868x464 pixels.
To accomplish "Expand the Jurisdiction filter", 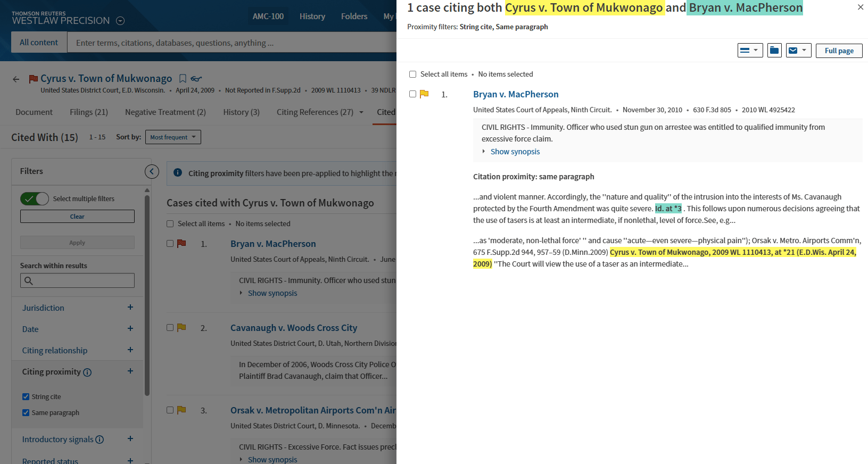I will pyautogui.click(x=130, y=308).
